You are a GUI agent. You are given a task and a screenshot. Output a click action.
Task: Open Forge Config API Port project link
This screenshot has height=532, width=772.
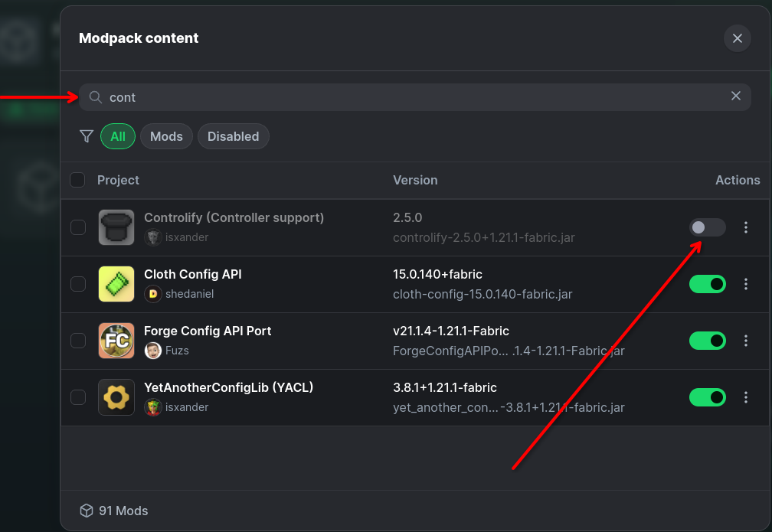pos(208,331)
